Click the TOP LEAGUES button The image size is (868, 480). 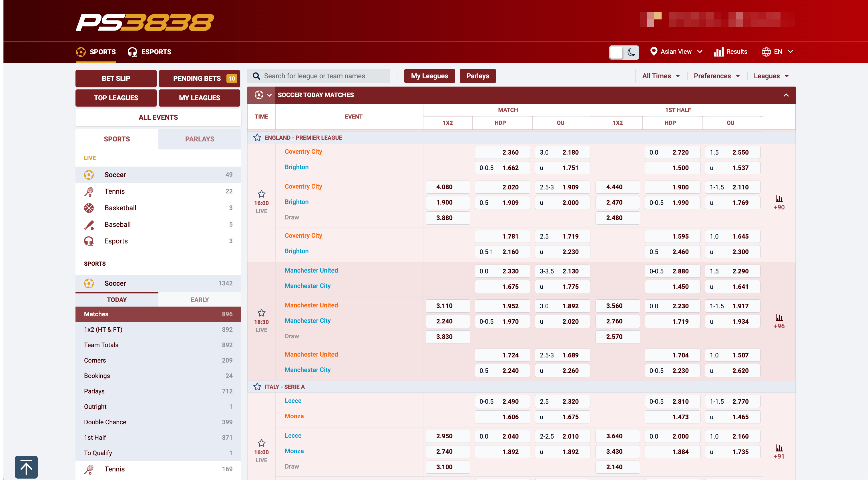click(x=116, y=98)
